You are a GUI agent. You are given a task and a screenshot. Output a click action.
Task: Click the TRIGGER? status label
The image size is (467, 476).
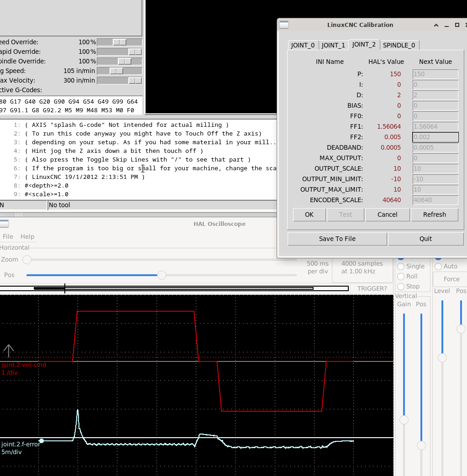click(372, 289)
